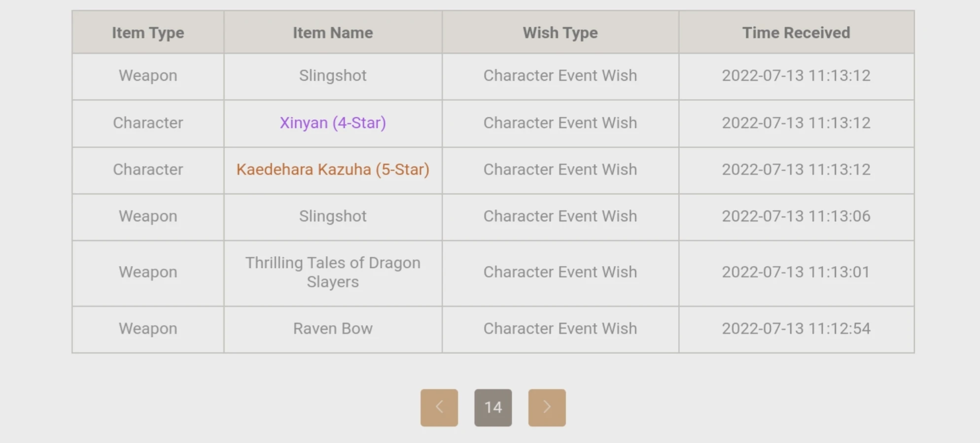
Task: Go to the next history page
Action: click(547, 408)
